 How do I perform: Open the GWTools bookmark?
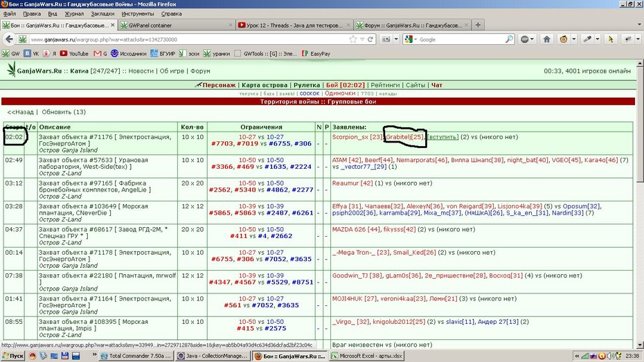point(265,54)
